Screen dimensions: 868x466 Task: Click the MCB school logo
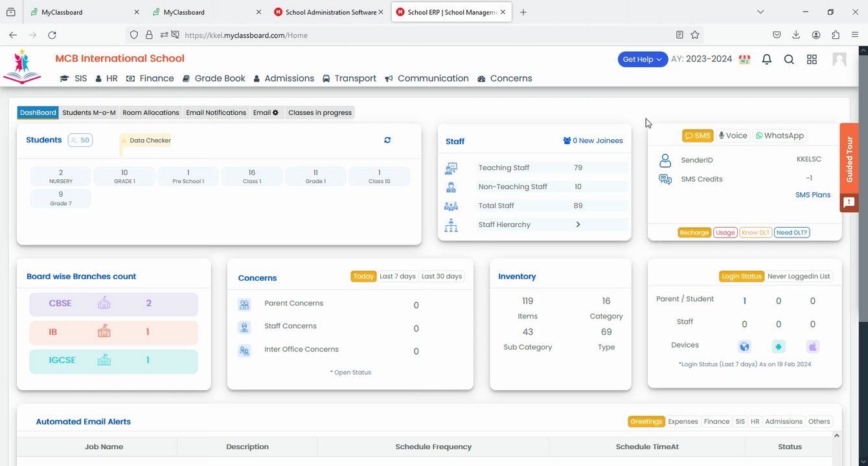coord(21,67)
